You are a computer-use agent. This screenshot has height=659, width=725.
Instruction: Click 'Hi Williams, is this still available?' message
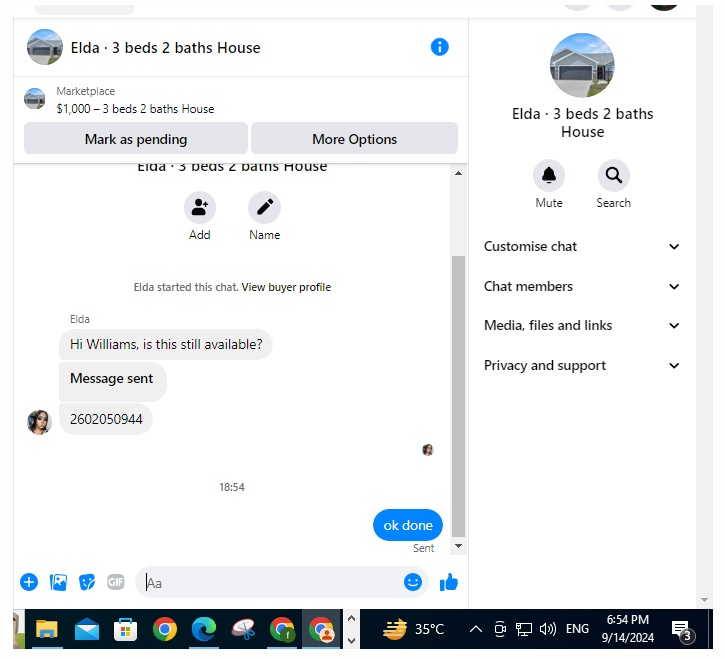coord(166,345)
